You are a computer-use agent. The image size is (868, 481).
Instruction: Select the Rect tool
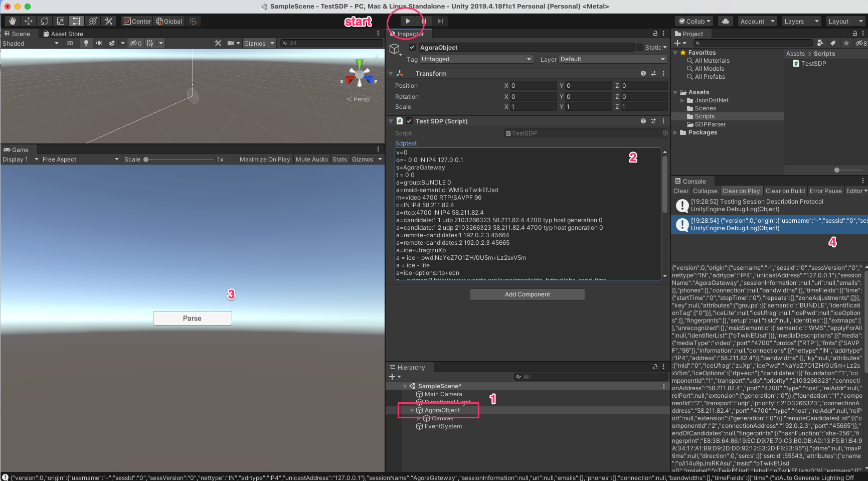pyautogui.click(x=77, y=21)
